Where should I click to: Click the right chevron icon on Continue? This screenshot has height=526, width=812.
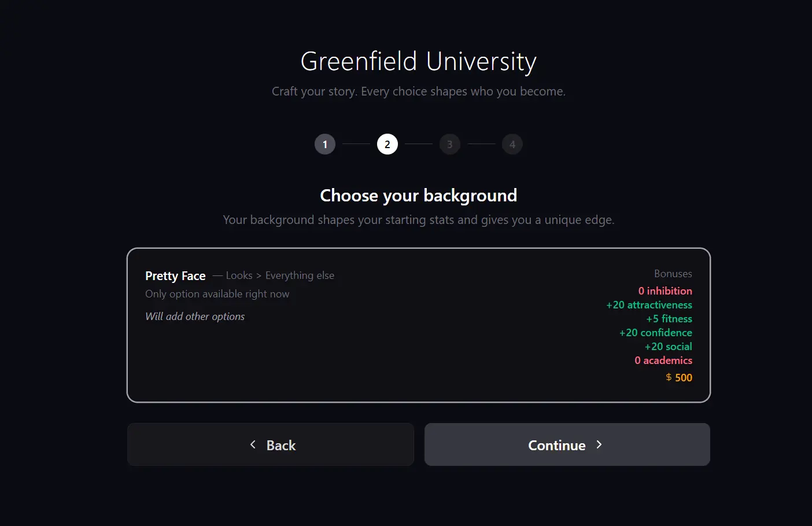tap(599, 444)
